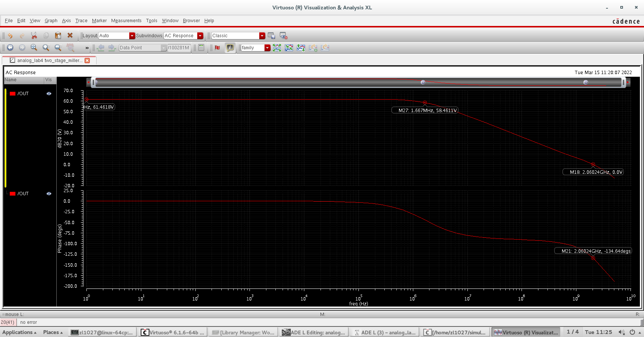Screen dimensions: 644x337
Task: Click the pan zoom icon
Action: coord(70,47)
